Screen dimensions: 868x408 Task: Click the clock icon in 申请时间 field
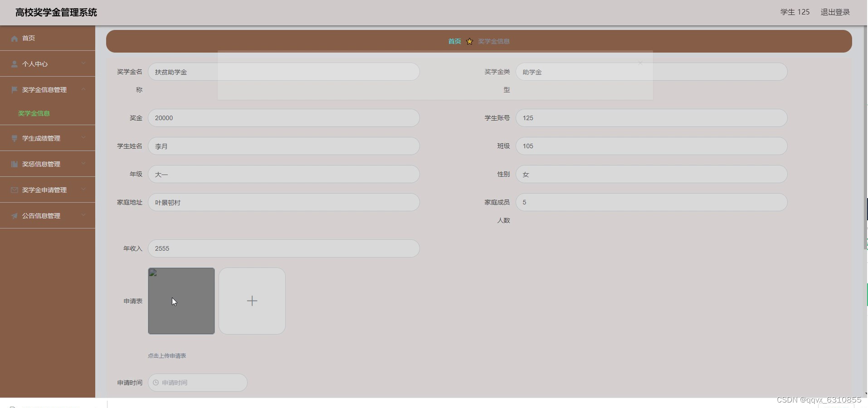pyautogui.click(x=156, y=383)
